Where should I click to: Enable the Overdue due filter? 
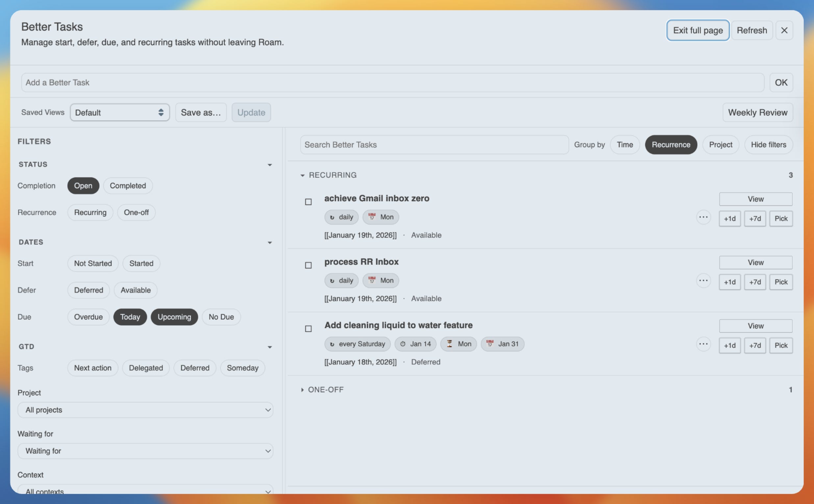tap(88, 317)
